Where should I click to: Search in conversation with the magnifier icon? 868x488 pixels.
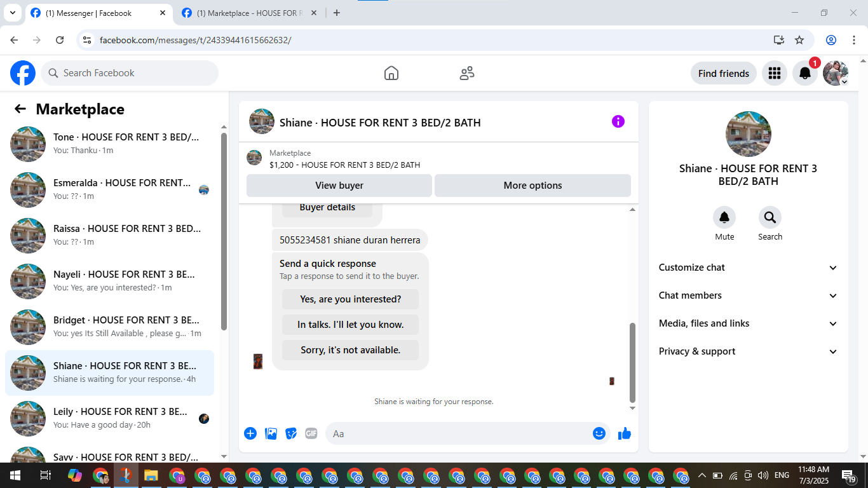770,218
